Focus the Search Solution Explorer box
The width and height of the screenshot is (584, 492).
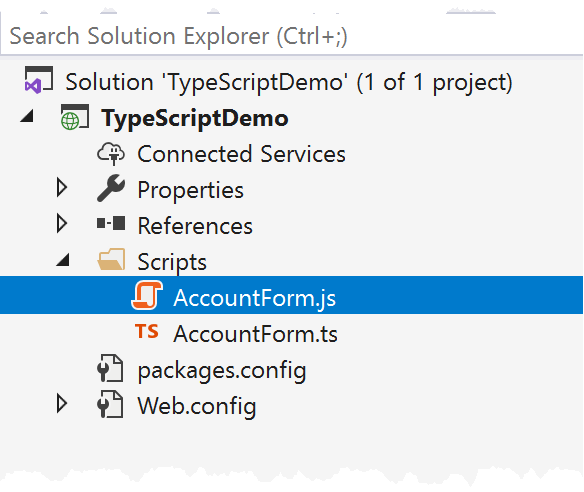tap(292, 36)
